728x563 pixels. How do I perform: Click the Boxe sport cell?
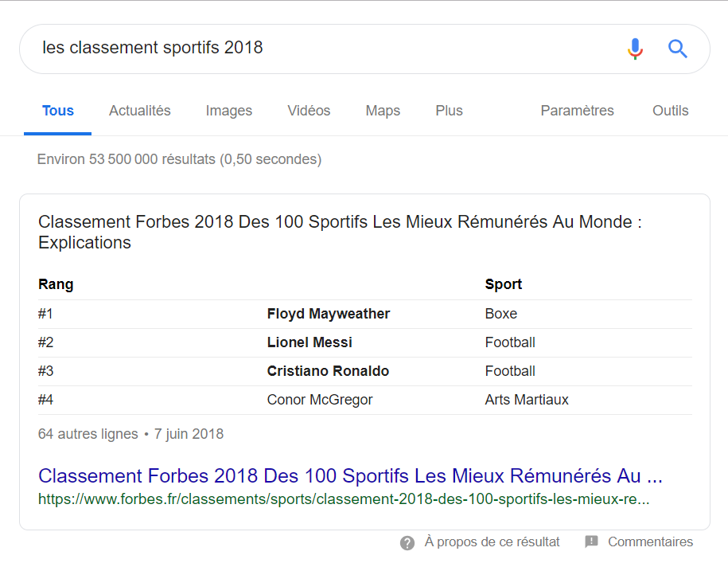coord(501,314)
